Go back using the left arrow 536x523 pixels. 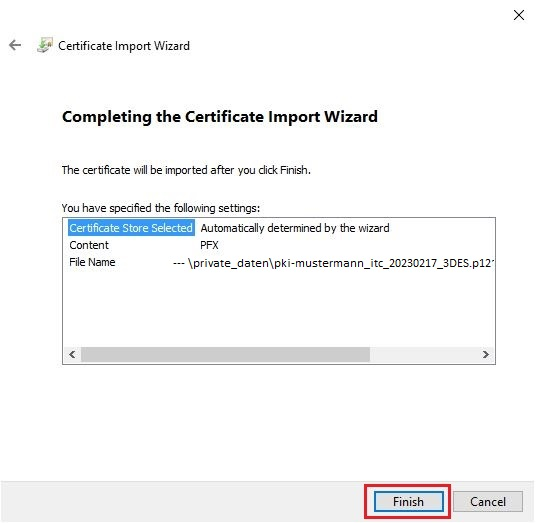pyautogui.click(x=15, y=45)
